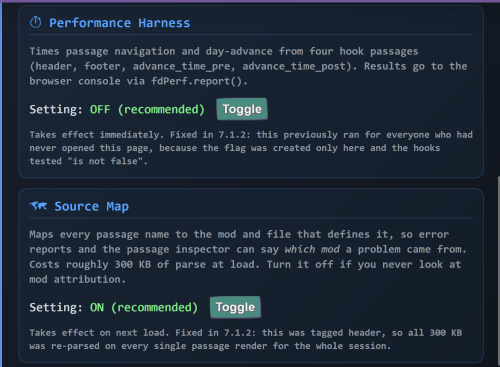Click the Source Map heading

click(x=92, y=206)
